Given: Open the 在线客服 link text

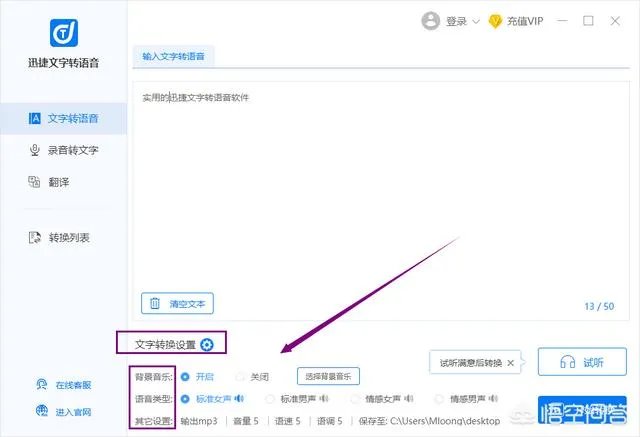Looking at the screenshot, I should 73,385.
